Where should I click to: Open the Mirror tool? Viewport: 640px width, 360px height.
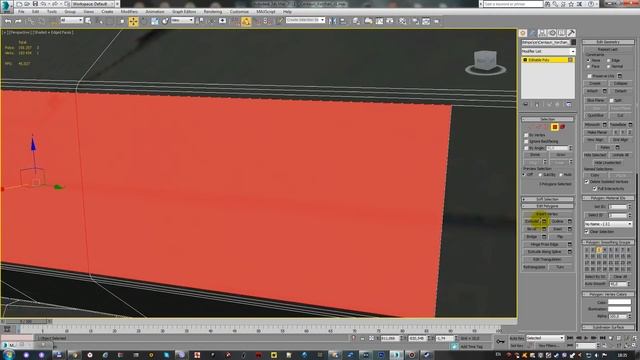click(x=333, y=21)
